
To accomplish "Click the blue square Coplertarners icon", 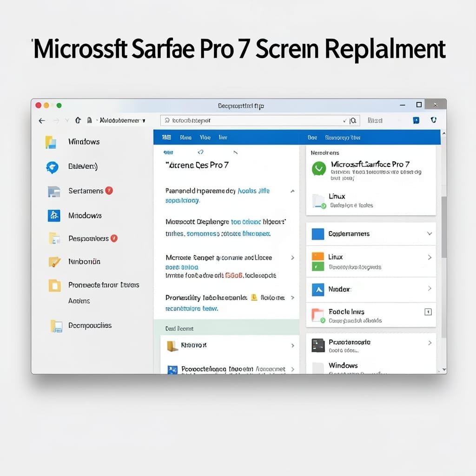I will [x=318, y=234].
